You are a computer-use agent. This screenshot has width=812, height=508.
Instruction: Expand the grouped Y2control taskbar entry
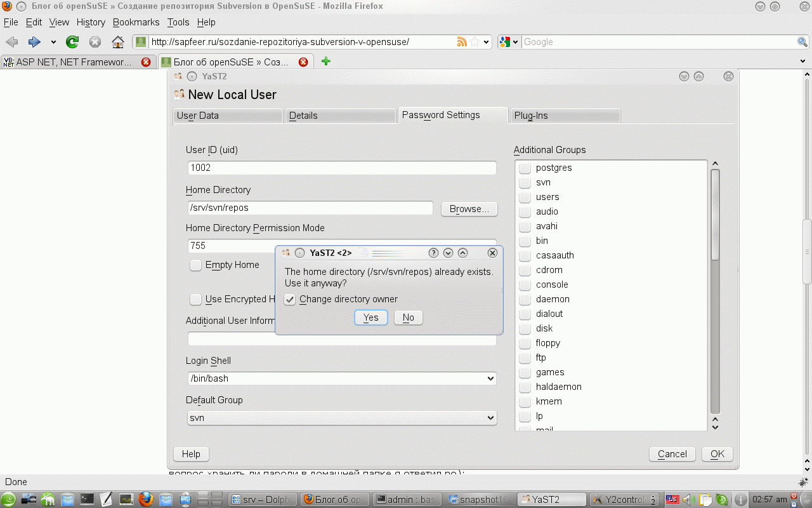[653, 500]
